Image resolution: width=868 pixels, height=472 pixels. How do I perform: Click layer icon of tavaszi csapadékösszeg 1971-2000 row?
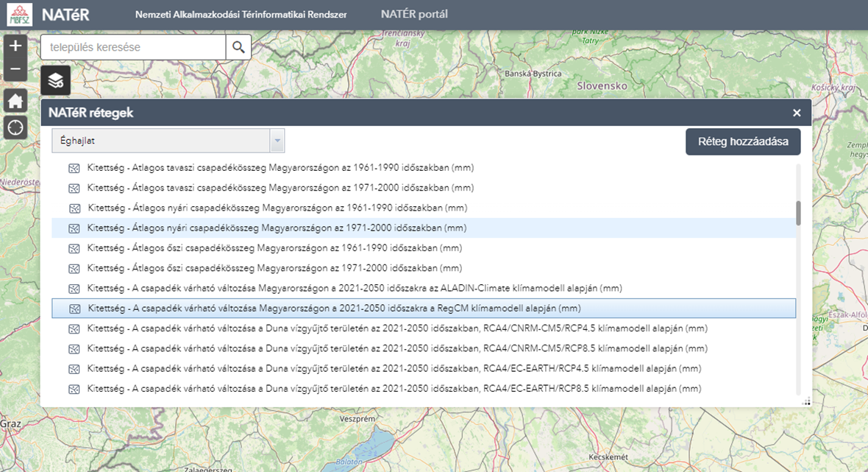pyautogui.click(x=74, y=189)
